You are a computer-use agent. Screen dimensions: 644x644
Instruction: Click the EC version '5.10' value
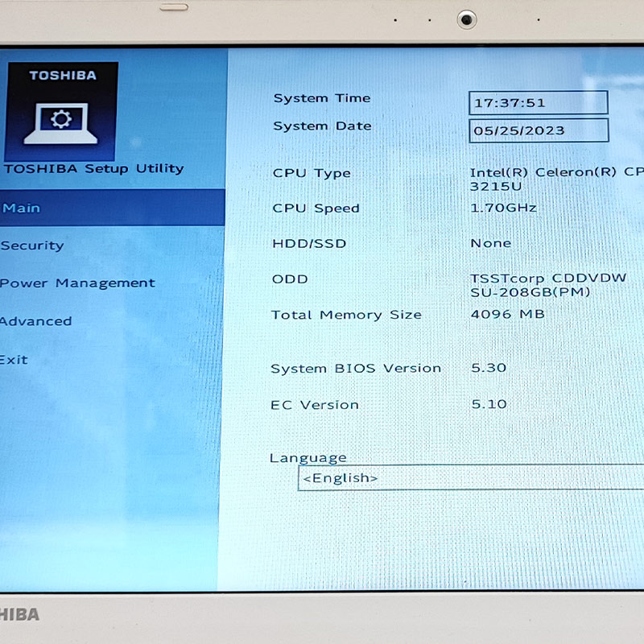[489, 404]
